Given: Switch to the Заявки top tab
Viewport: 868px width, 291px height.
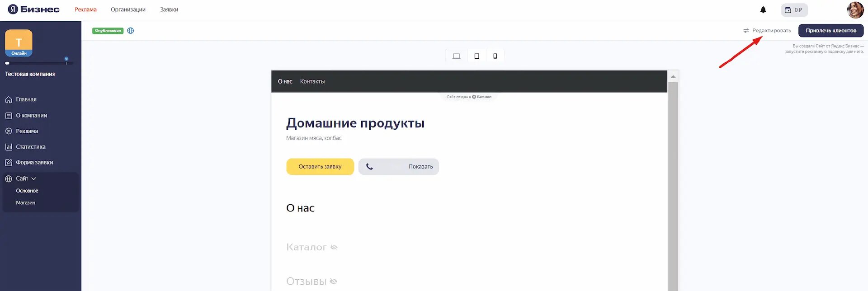Looking at the screenshot, I should pyautogui.click(x=169, y=9).
